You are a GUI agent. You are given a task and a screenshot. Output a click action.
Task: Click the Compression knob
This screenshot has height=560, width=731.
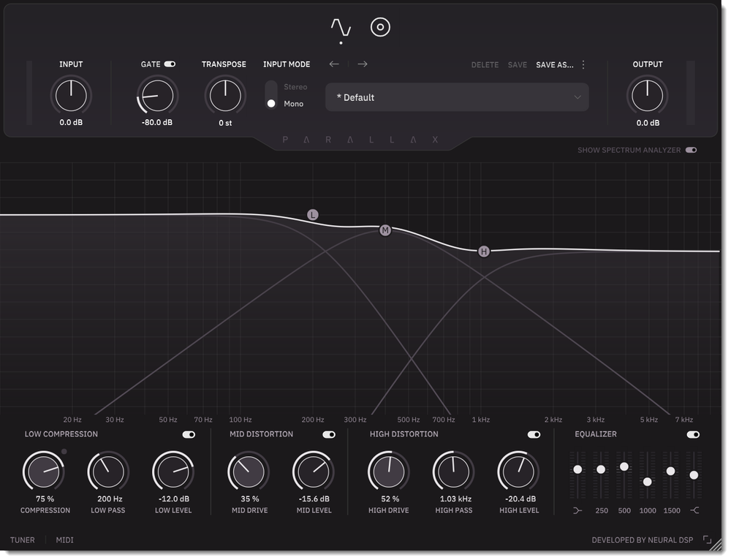(43, 472)
